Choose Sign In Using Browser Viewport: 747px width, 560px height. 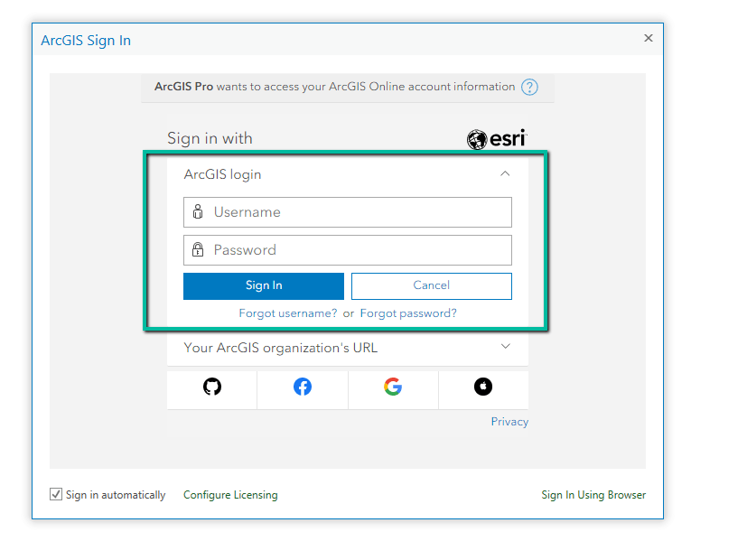pyautogui.click(x=593, y=494)
